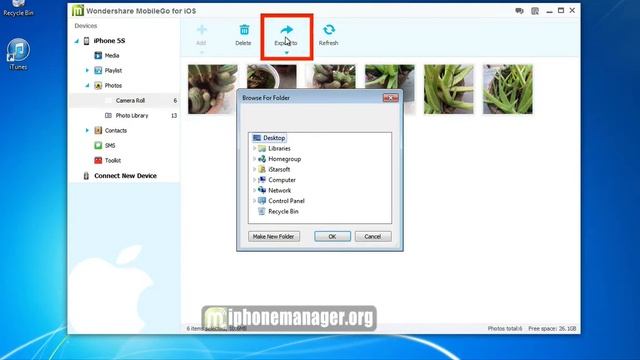Open Toolkit in sidebar
The image size is (640, 360).
pos(113,160)
